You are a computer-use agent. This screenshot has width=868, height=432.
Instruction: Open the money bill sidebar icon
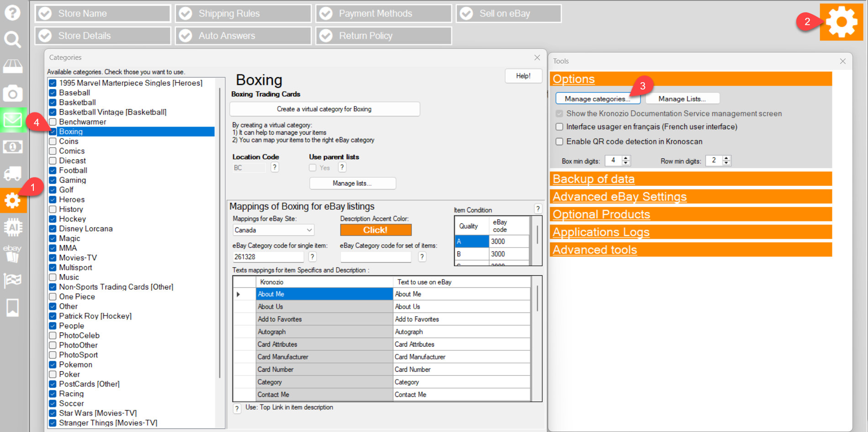[x=12, y=147]
